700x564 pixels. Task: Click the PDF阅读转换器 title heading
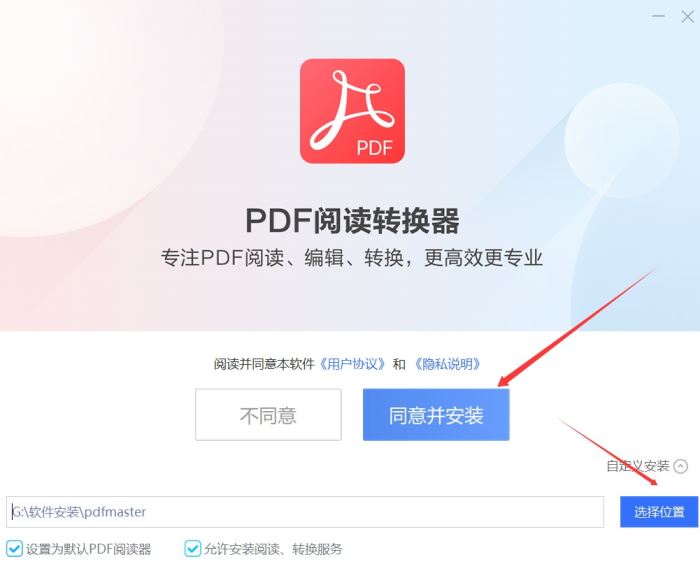352,221
